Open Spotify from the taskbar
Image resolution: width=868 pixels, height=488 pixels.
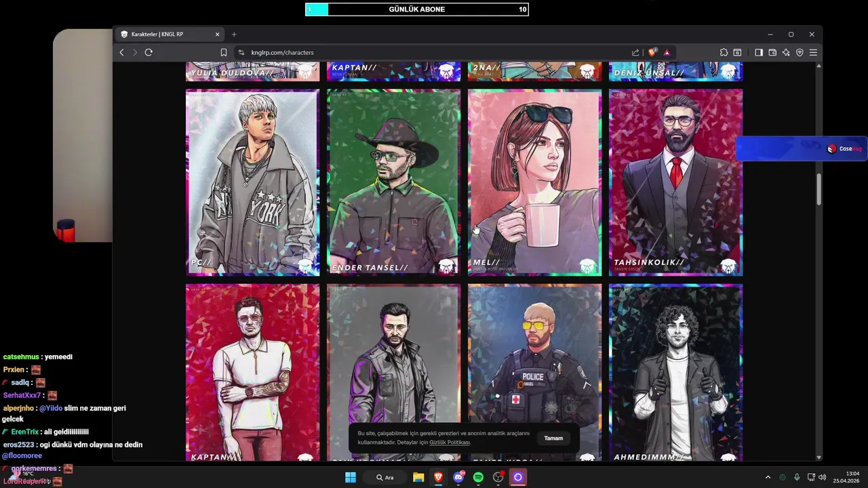click(478, 477)
